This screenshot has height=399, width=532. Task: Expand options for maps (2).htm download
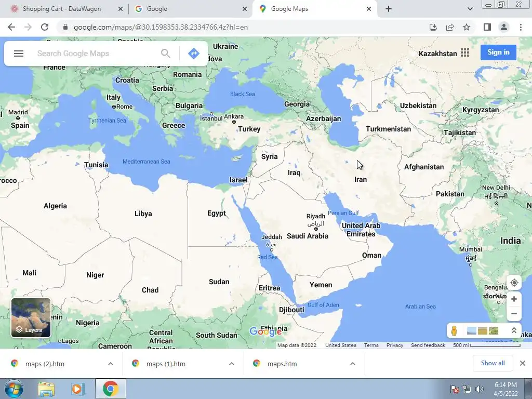[111, 364]
